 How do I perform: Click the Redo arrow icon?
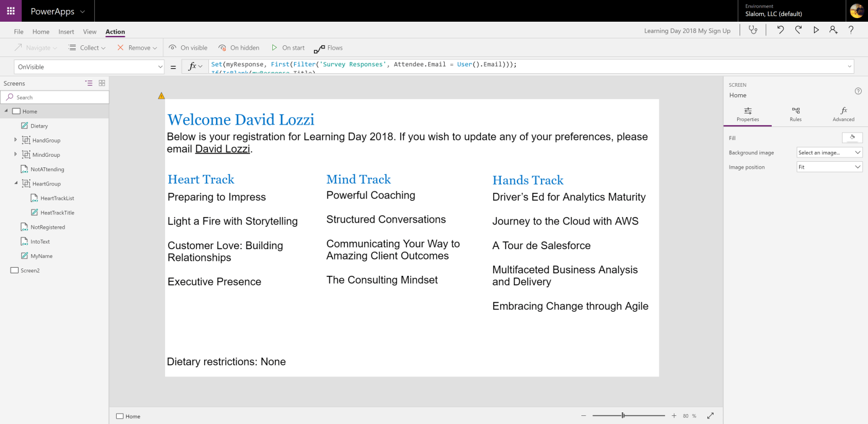click(799, 30)
